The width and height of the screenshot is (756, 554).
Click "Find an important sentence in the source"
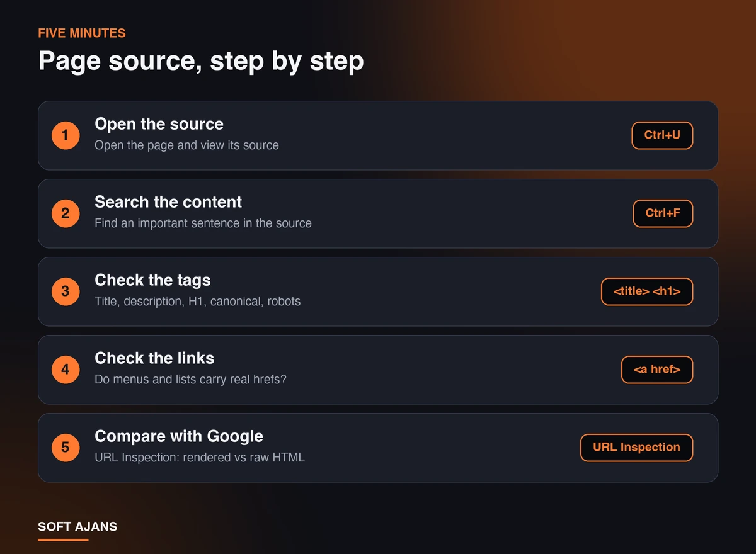(x=203, y=223)
